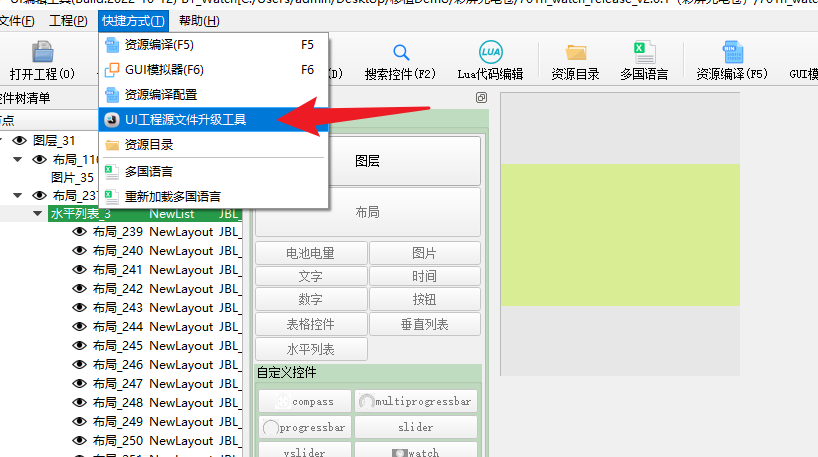Open the 资源目录 folder toolbar icon
The height and width of the screenshot is (457, 818).
[575, 52]
